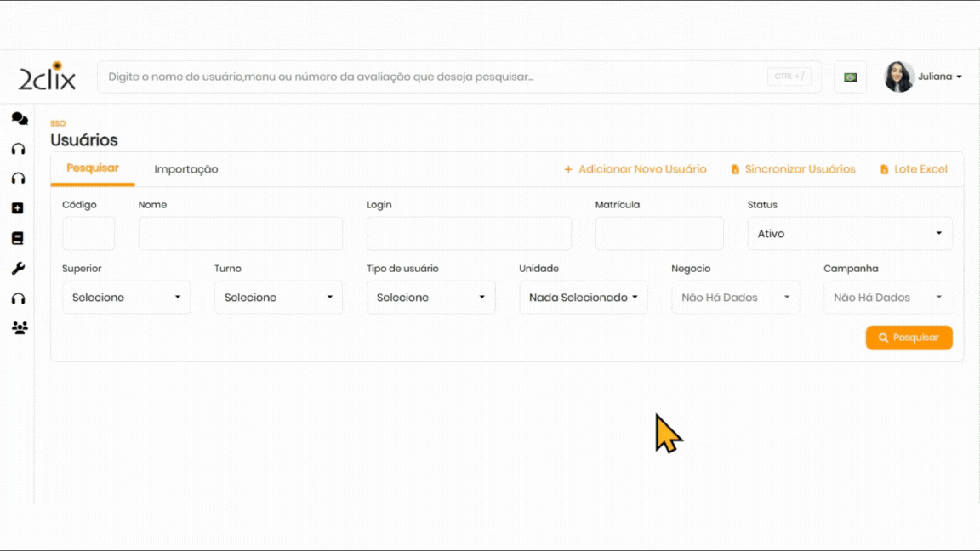Open the users group sidebar icon
Viewport: 980px width, 551px height.
point(19,327)
